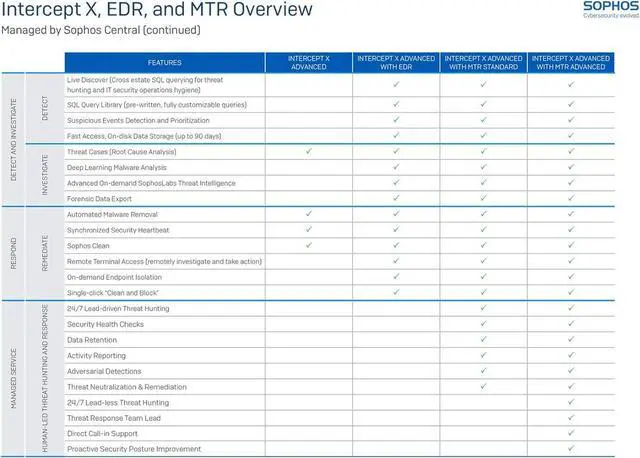Click Forensic Data Export checkmark under MTR Standard
Screen dimensions: 640x458
coord(483,198)
